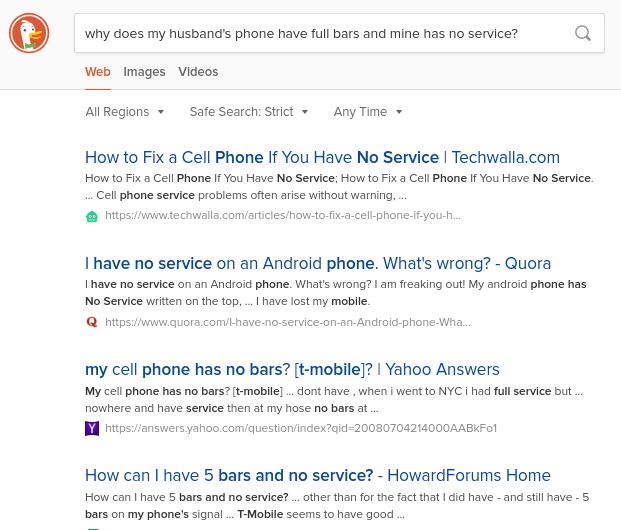This screenshot has width=621, height=530.
Task: Switch to the Images tab
Action: click(x=144, y=72)
